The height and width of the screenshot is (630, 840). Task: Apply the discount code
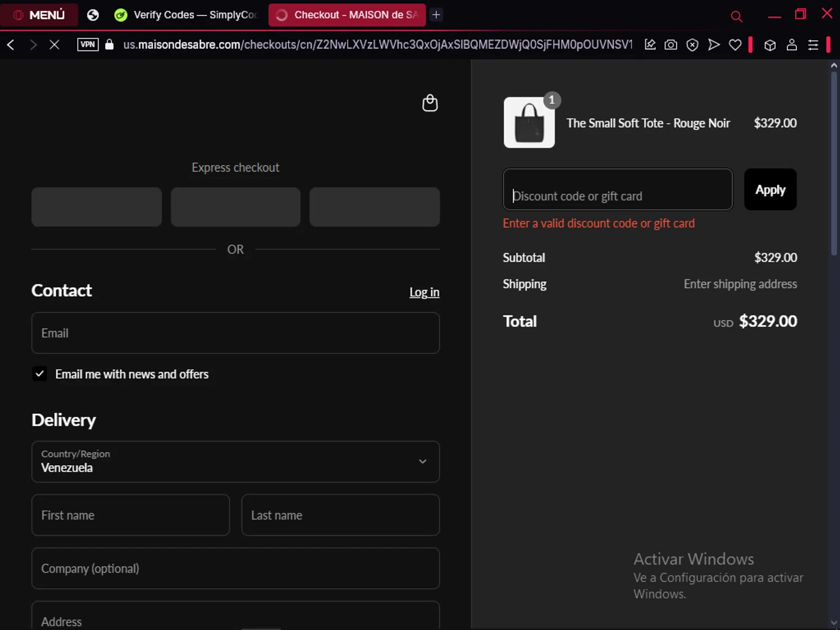771,189
